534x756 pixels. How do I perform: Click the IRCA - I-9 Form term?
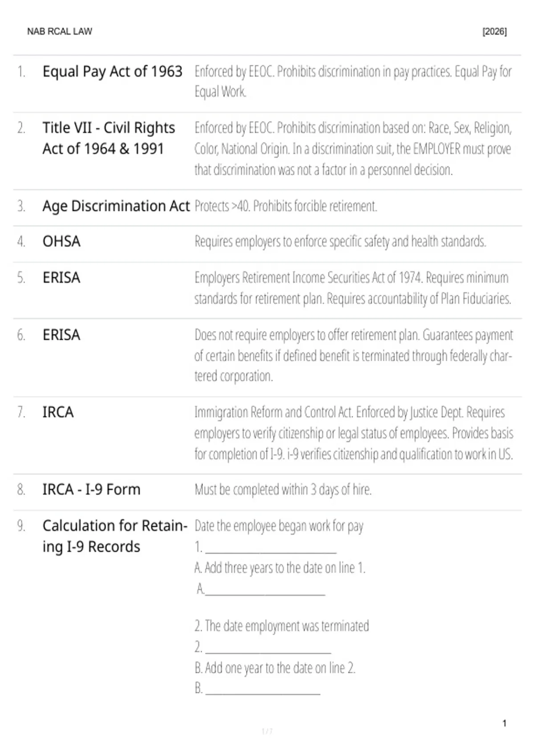click(x=91, y=490)
